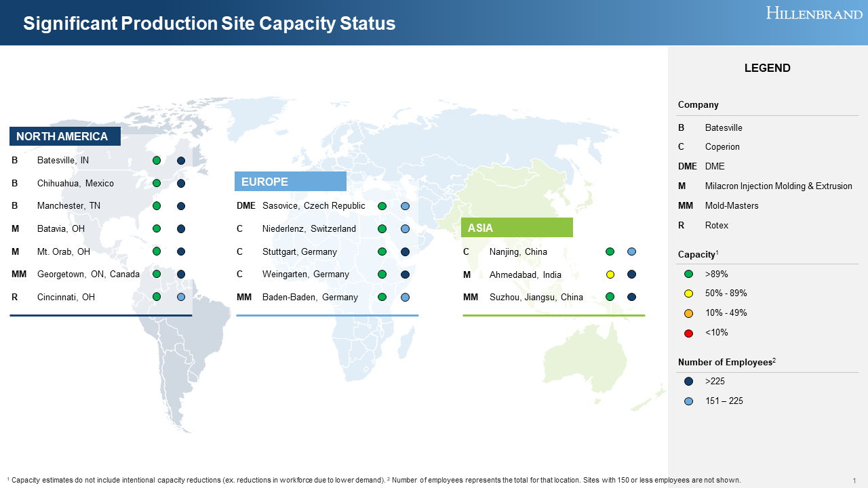The image size is (868, 488).
Task: Click the Ahmedabad, India site name
Action: click(x=526, y=275)
